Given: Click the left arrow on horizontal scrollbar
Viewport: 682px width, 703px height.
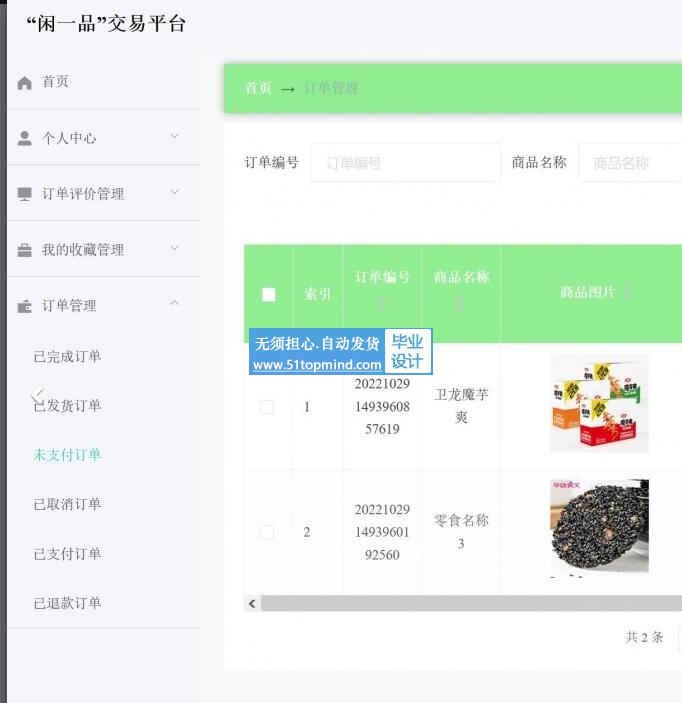Looking at the screenshot, I should coord(252,603).
